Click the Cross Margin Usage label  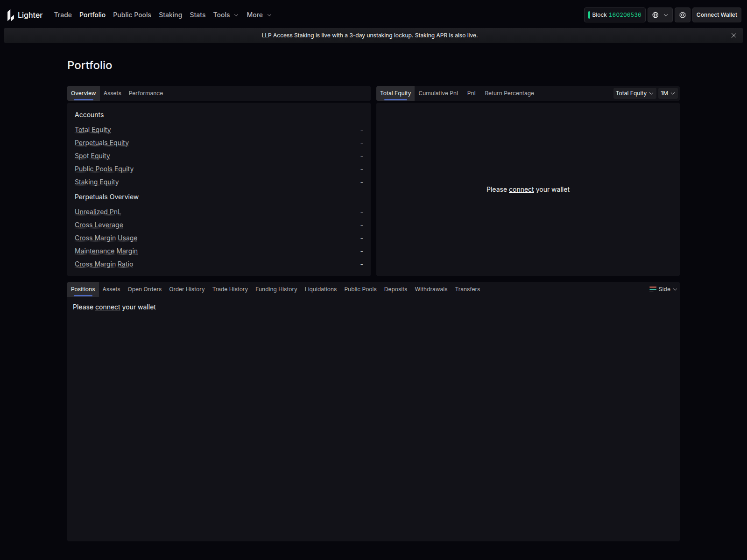tap(106, 238)
